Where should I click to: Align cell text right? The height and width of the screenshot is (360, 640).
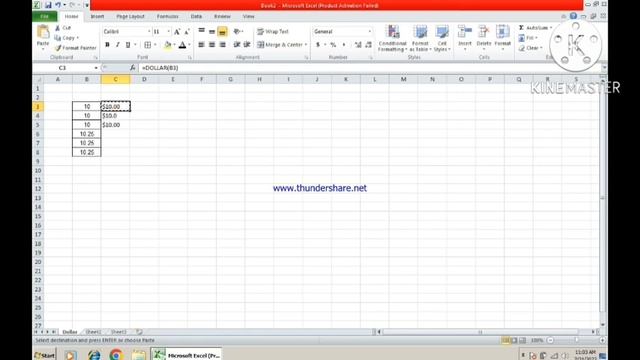click(222, 44)
